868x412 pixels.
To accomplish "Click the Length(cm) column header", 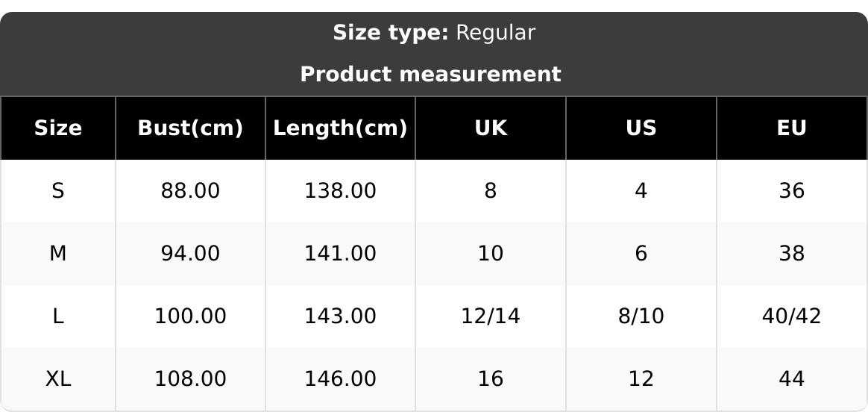I will (340, 128).
